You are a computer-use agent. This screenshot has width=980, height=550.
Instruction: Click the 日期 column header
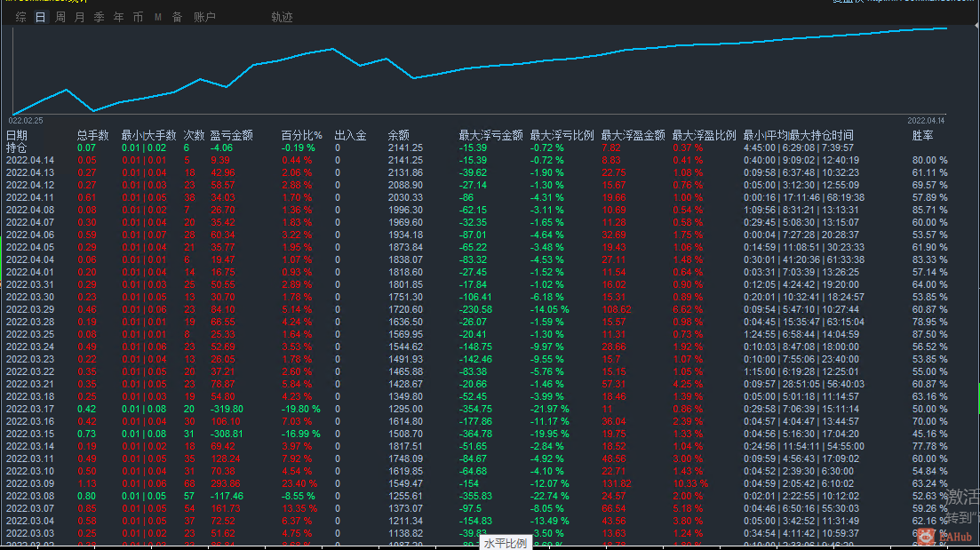(x=17, y=135)
